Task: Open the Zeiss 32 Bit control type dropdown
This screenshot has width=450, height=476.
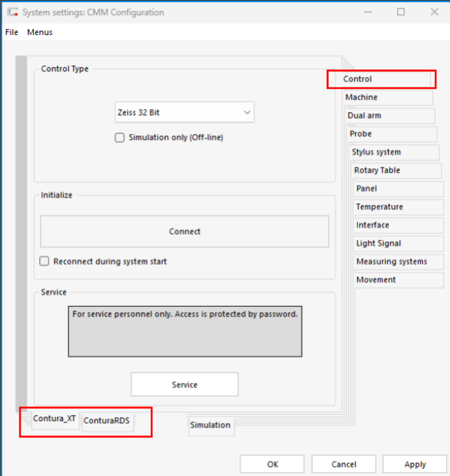Action: point(184,113)
